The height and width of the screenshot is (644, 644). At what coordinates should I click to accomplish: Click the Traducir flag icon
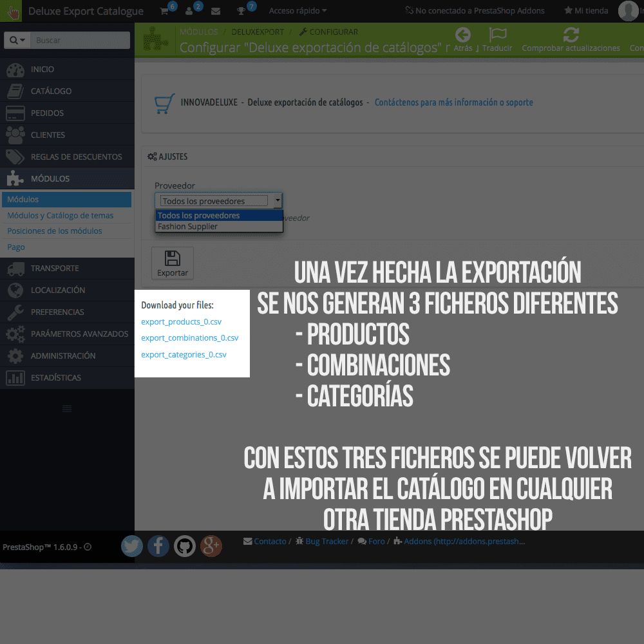tap(497, 35)
